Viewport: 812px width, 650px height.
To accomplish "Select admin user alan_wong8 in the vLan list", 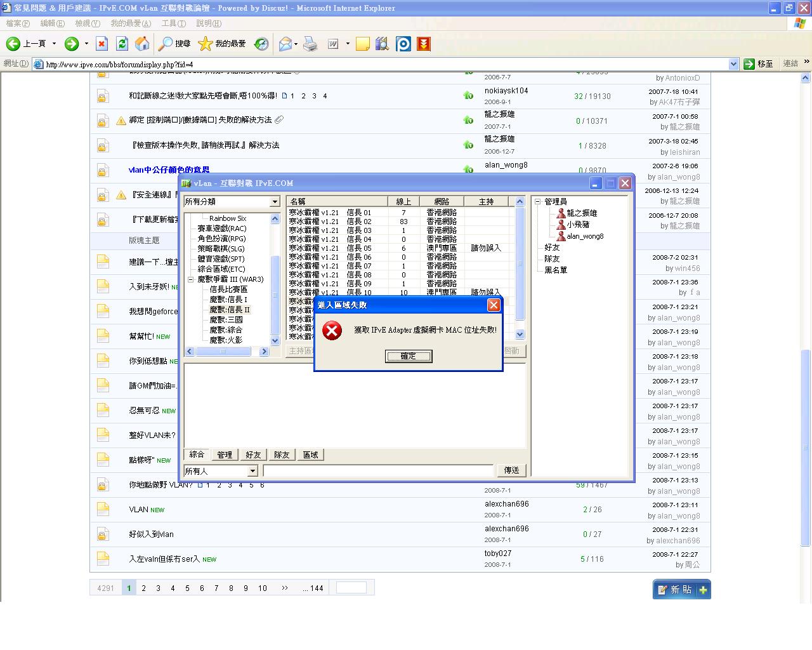I will [x=584, y=236].
